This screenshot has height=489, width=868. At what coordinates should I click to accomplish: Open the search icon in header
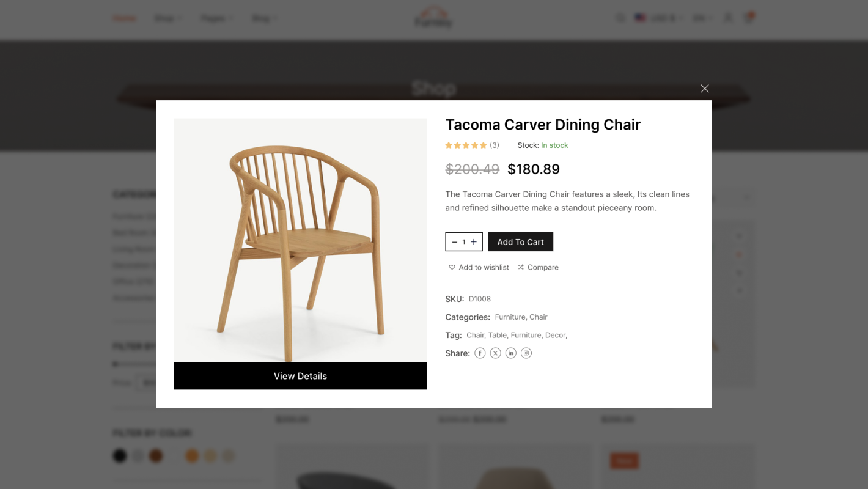click(x=620, y=18)
